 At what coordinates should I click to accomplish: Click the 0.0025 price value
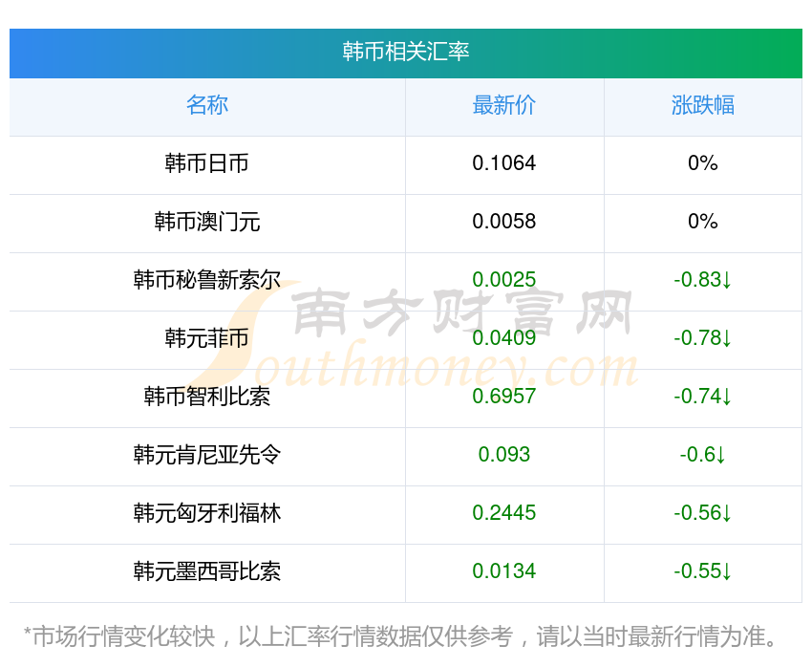coord(503,280)
